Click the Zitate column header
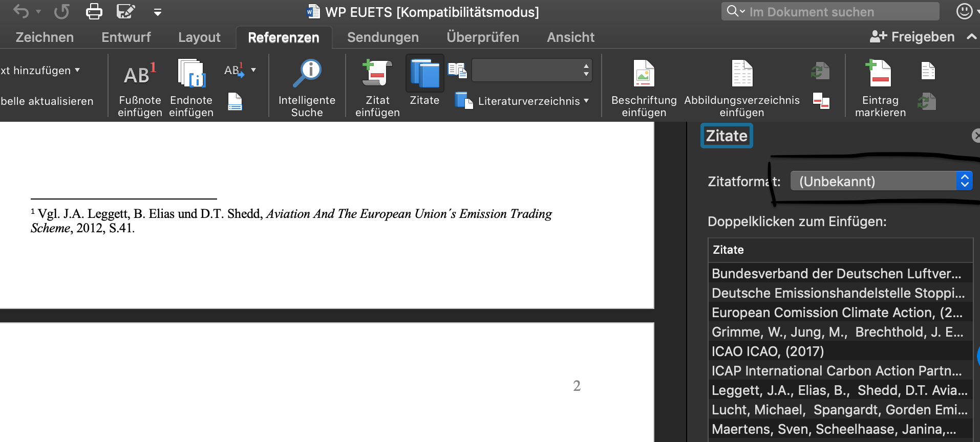Screen dimensions: 980x442 840,250
